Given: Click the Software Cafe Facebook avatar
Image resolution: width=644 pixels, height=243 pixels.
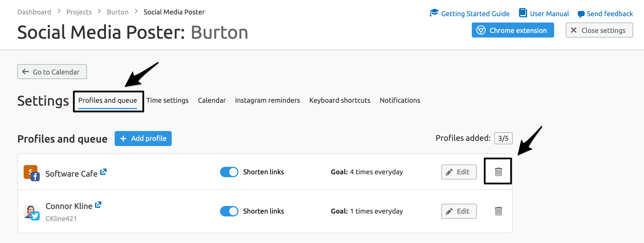Looking at the screenshot, I should point(31,173).
